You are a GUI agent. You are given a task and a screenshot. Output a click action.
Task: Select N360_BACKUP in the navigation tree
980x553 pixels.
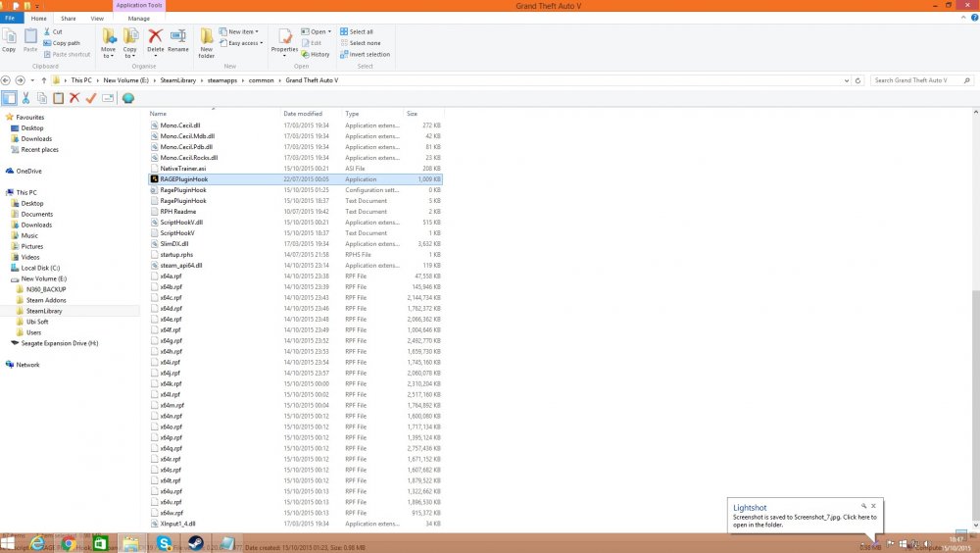tap(46, 289)
